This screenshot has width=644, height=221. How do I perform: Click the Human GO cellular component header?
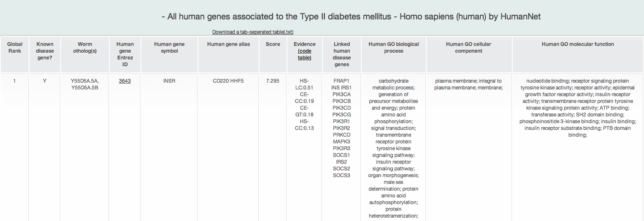pyautogui.click(x=468, y=48)
